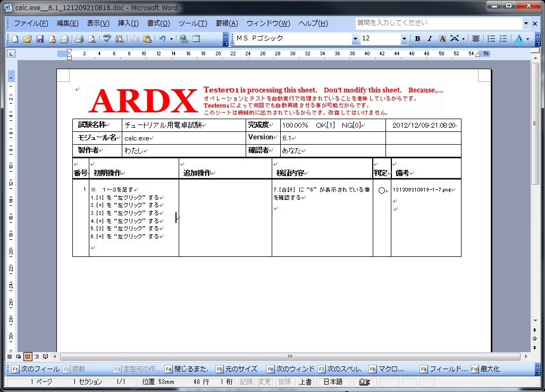This screenshot has width=545, height=392.
Task: Open the 表示(V) menu
Action: point(98,23)
